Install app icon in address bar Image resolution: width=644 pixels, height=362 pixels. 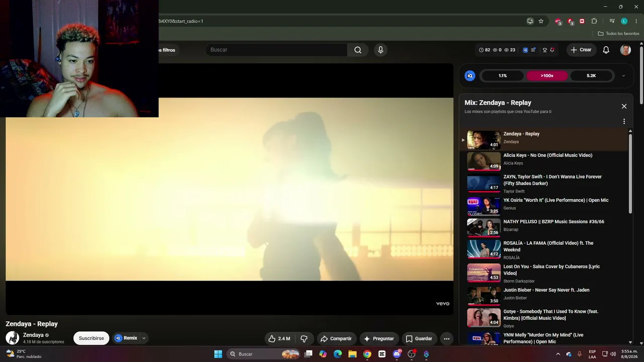pos(530,21)
